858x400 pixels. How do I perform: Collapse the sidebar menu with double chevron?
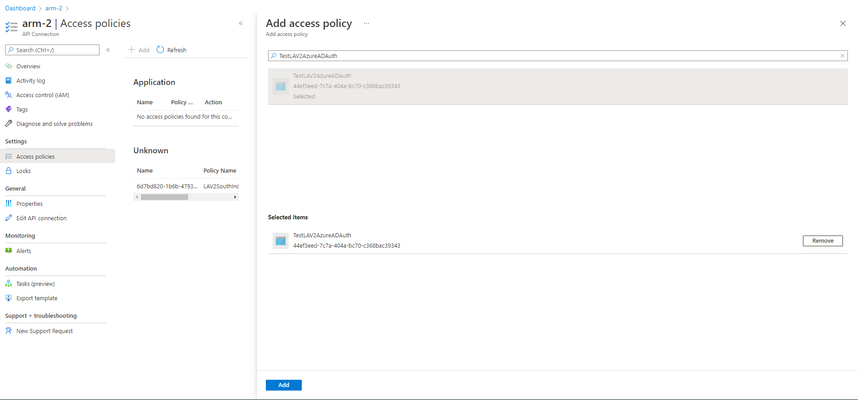[x=108, y=50]
